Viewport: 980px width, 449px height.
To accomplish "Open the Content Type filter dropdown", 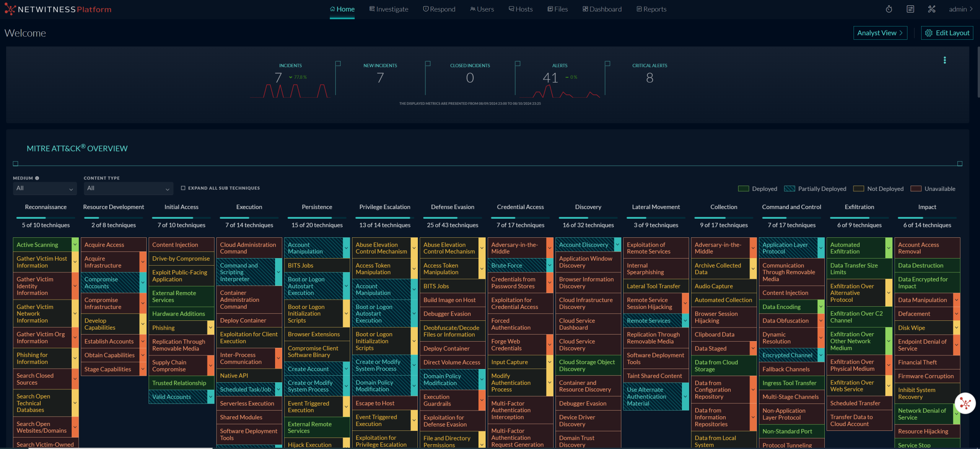I will pyautogui.click(x=128, y=189).
